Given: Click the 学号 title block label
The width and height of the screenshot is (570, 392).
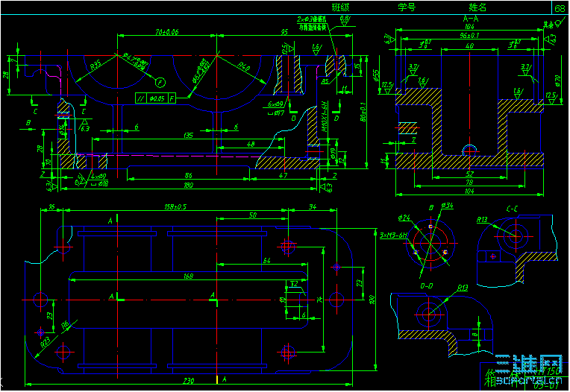Looking at the screenshot, I should (407, 7).
